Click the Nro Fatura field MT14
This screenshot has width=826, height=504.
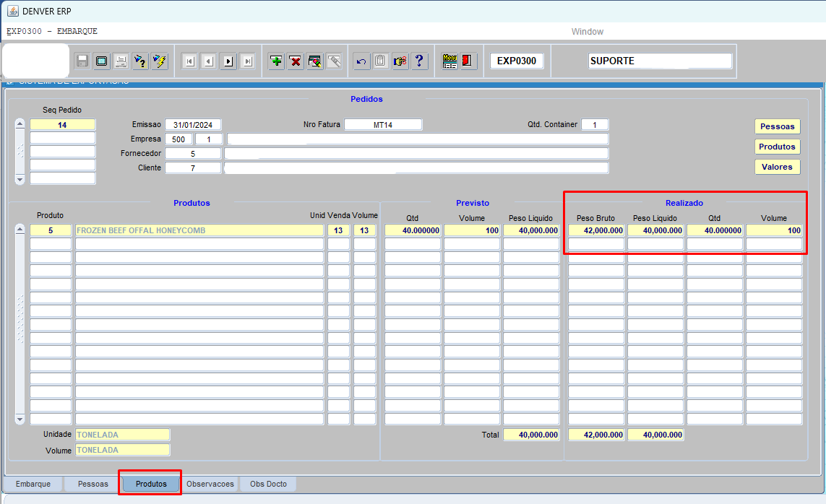[383, 125]
